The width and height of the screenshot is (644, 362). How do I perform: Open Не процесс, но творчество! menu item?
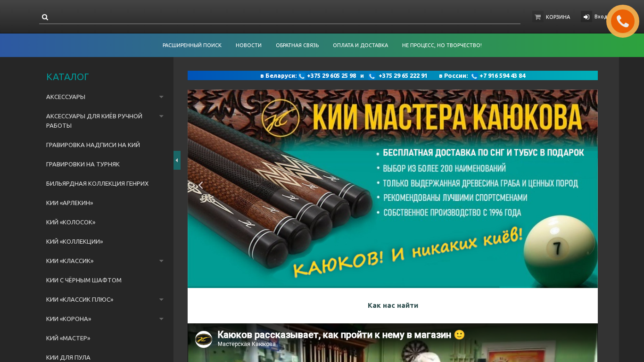(x=442, y=45)
